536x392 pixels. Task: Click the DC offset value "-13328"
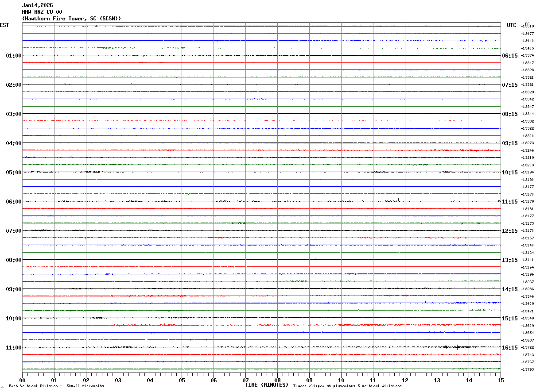tap(528, 70)
